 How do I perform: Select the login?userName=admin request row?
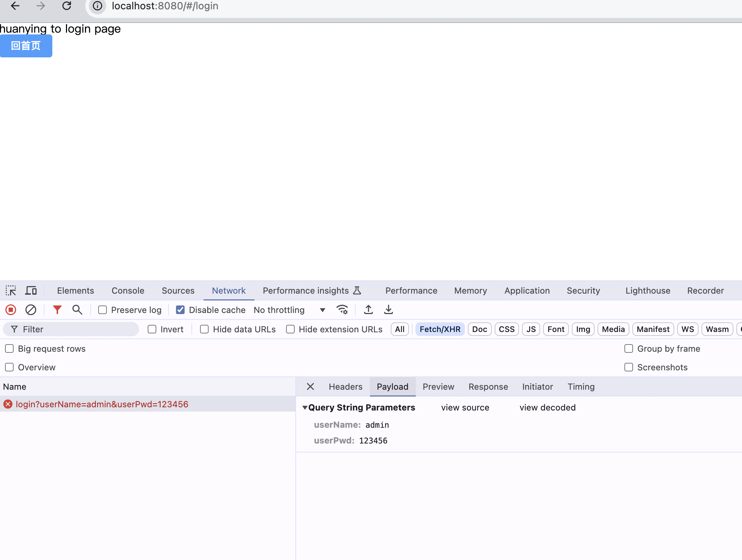[148, 404]
